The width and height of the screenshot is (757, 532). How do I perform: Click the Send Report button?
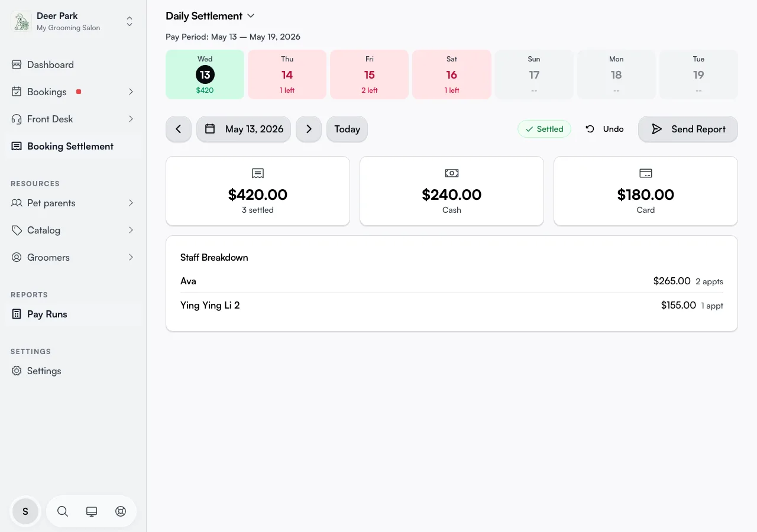click(x=688, y=129)
